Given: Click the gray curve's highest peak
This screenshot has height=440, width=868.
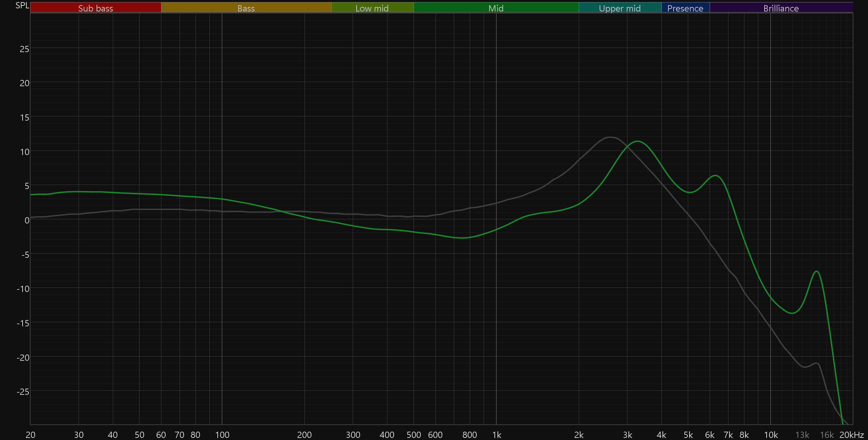Looking at the screenshot, I should (x=610, y=137).
